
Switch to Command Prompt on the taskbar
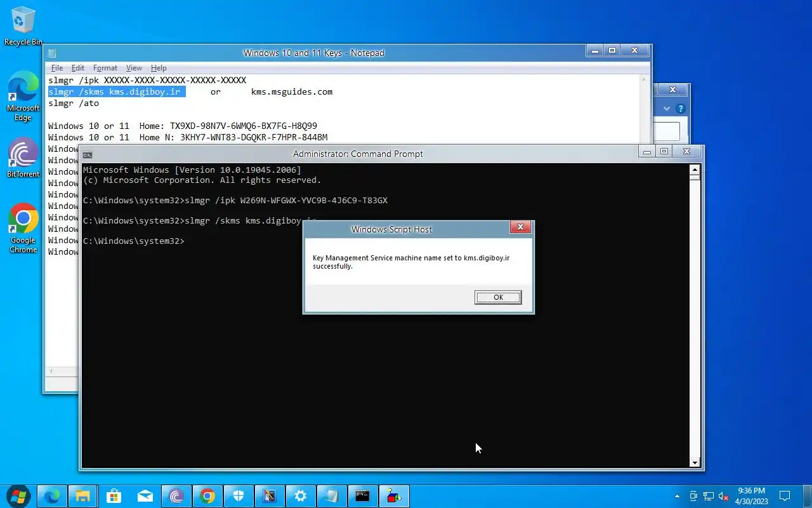pyautogui.click(x=363, y=496)
